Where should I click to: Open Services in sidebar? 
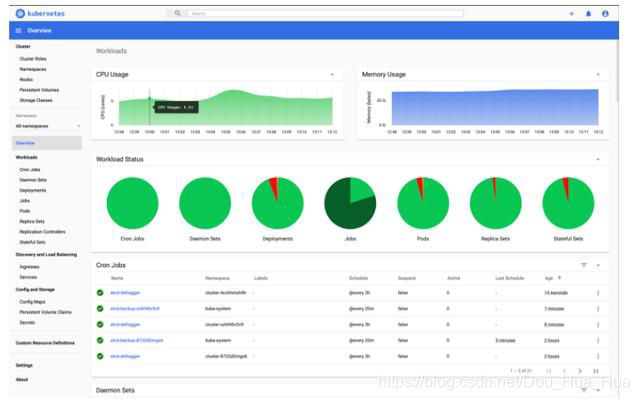pos(28,277)
